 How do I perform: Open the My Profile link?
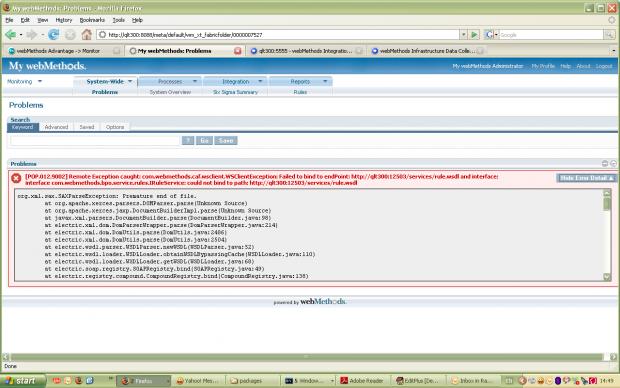click(543, 66)
